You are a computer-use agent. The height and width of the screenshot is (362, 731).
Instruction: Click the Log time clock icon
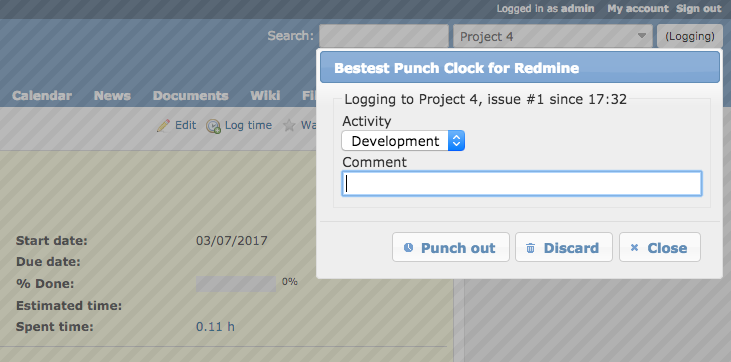(x=214, y=126)
